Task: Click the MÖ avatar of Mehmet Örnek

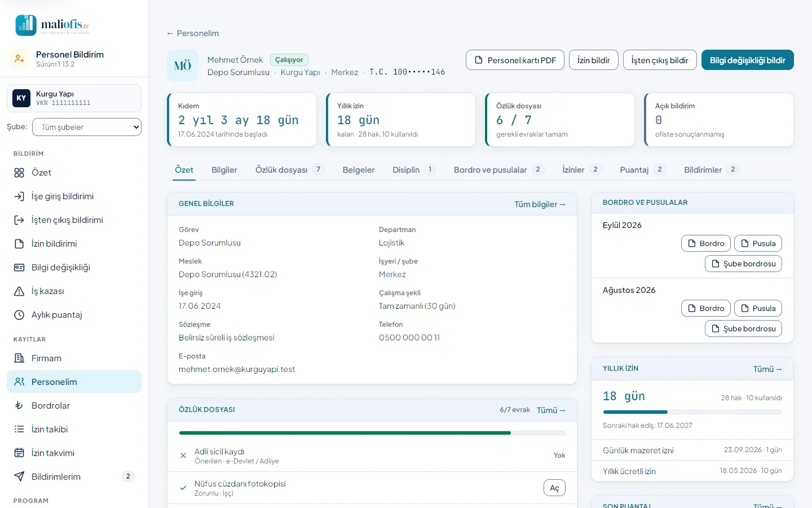Action: (183, 65)
